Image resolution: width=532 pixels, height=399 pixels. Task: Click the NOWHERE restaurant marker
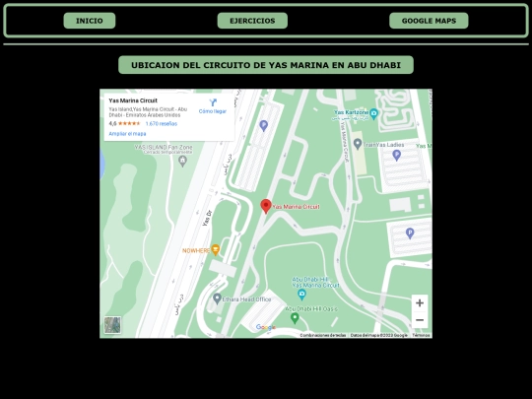(x=215, y=249)
